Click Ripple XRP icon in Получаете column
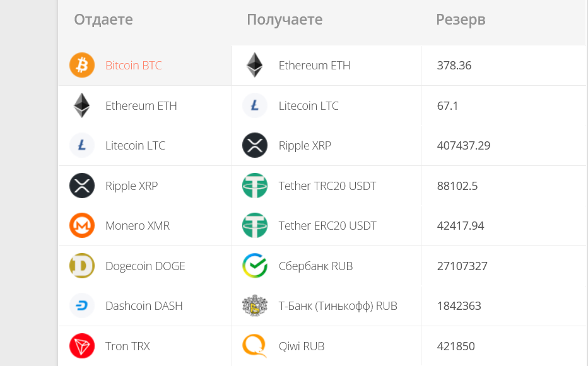The image size is (588, 366). pyautogui.click(x=255, y=145)
